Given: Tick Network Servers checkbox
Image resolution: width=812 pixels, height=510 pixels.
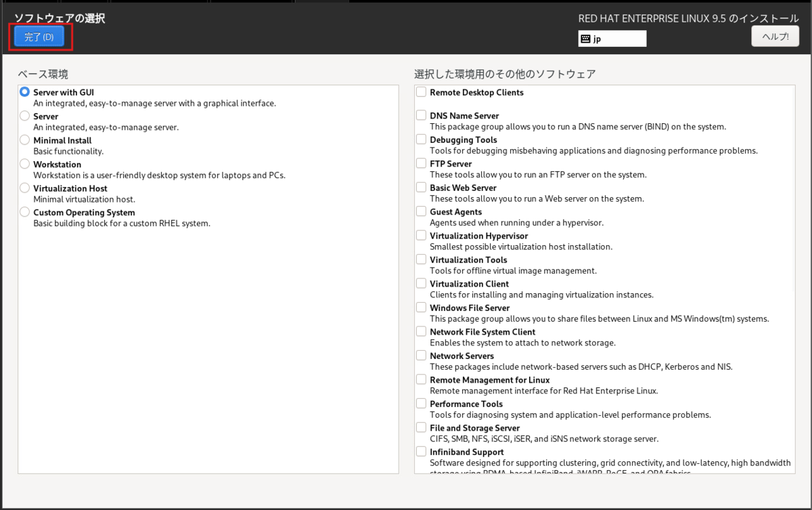Looking at the screenshot, I should click(421, 356).
